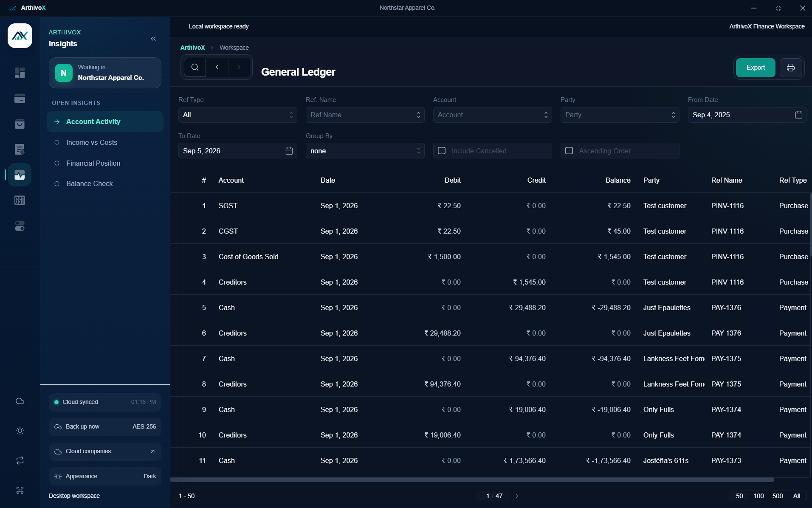Viewport: 812px width, 508px height.
Task: Click Back up now button
Action: coord(105,426)
